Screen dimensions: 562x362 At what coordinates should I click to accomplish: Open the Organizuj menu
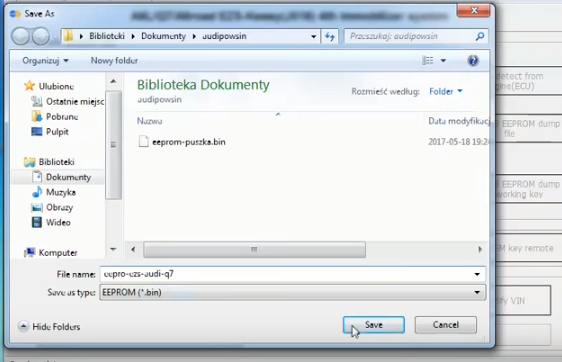coord(45,61)
